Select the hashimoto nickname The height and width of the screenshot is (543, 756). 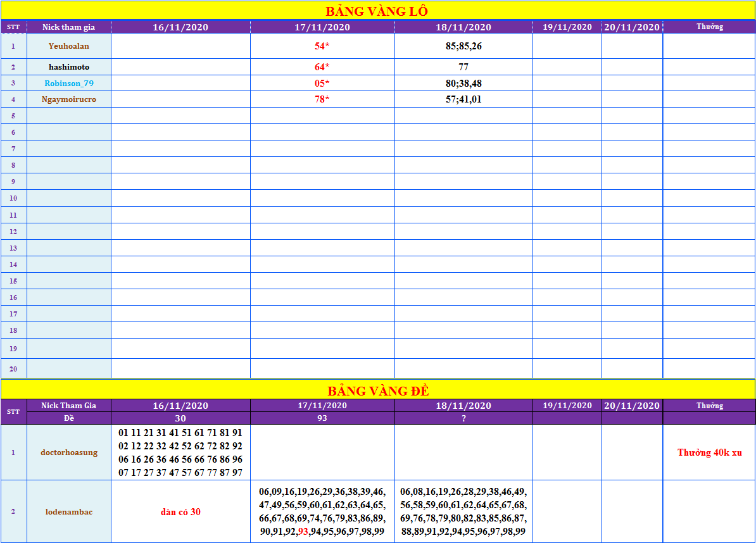point(69,67)
